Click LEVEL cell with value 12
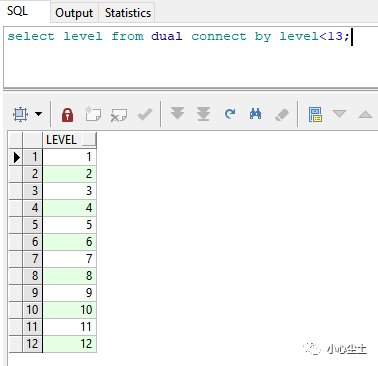The image size is (378, 366). pos(70,344)
